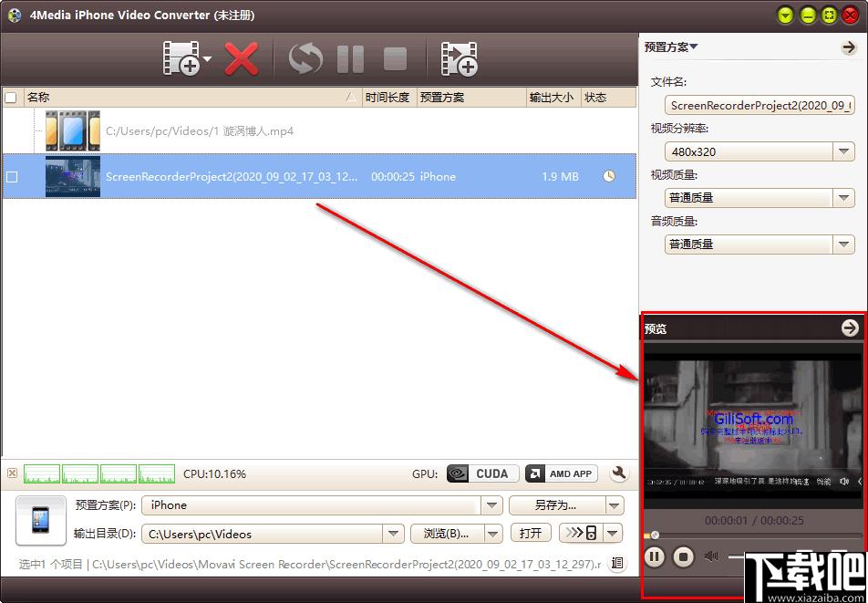Click the clock status icon in row

pos(608,177)
